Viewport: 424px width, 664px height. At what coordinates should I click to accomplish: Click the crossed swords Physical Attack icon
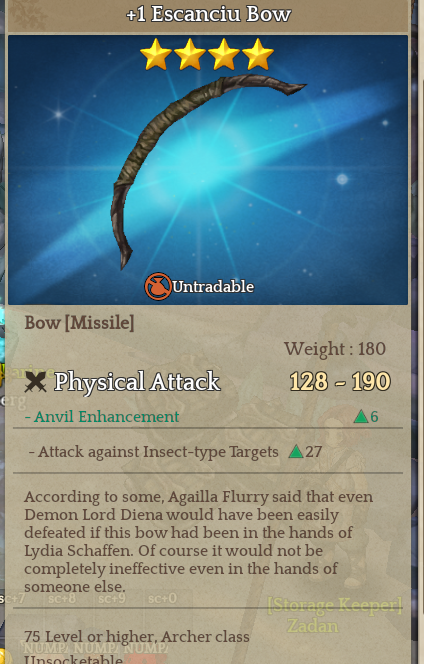pyautogui.click(x=35, y=382)
